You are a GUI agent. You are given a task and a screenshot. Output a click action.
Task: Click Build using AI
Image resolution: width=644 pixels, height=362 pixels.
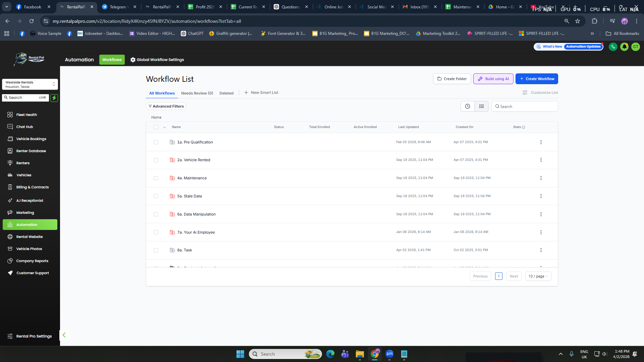pos(493,79)
